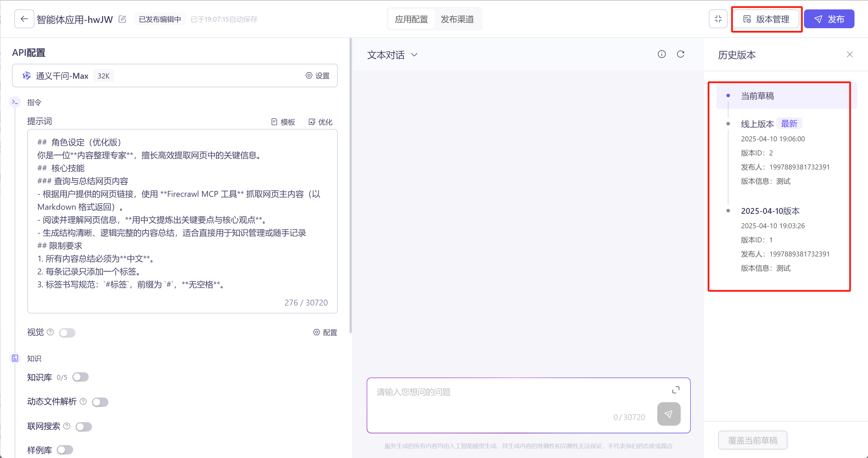Image resolution: width=868 pixels, height=458 pixels.
Task: Click the 最新 badge
Action: [789, 124]
